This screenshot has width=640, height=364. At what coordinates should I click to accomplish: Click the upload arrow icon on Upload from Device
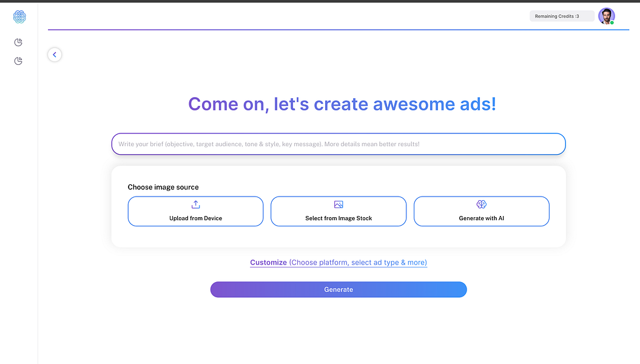tap(195, 205)
